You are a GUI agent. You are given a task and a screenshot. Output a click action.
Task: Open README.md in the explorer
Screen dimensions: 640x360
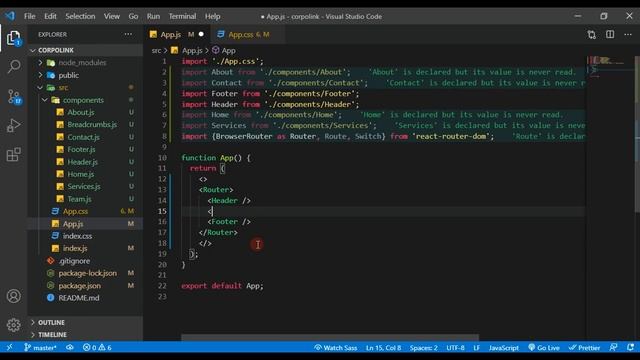[85, 298]
